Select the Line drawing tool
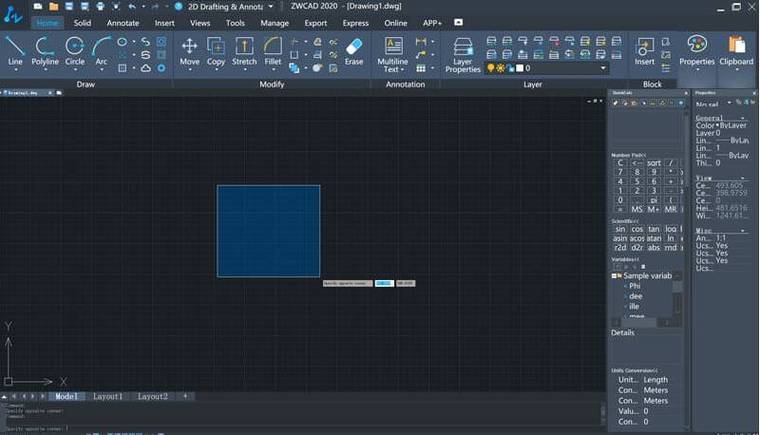Viewport: 760px width, 435px height. click(x=15, y=51)
